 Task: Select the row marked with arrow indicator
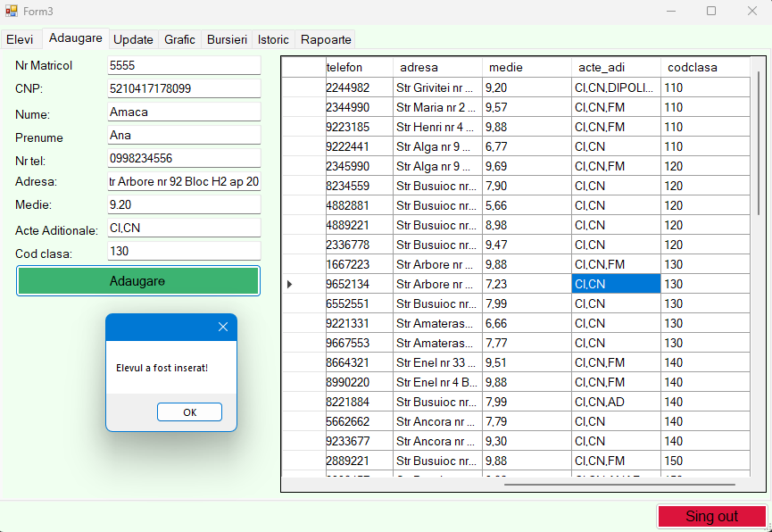289,284
